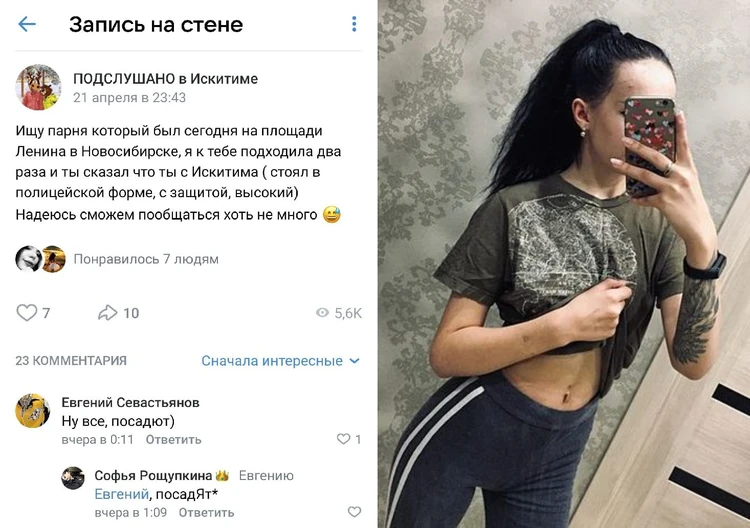Open ПОДСЛУШАНО в Искитиме community avatar
Image resolution: width=750 pixels, height=528 pixels.
click(x=38, y=88)
